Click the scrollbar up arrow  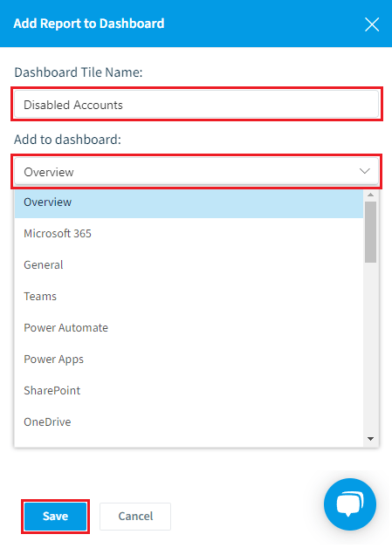point(371,195)
